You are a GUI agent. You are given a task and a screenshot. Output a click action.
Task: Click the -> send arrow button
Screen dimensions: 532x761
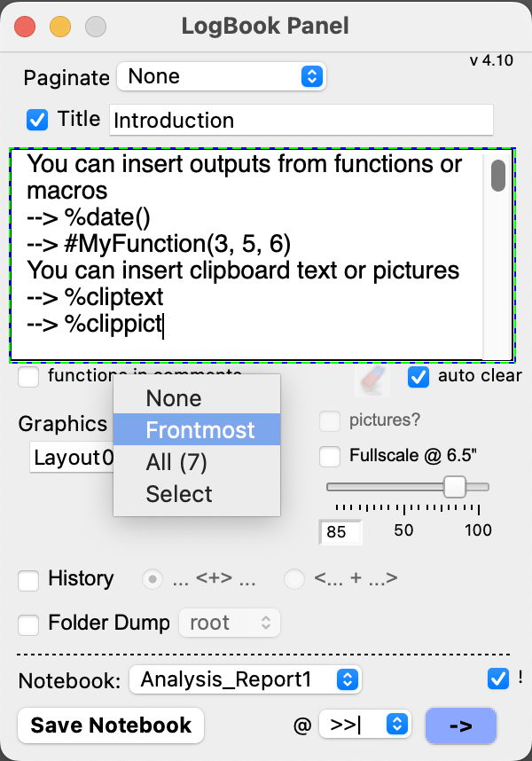pos(460,725)
